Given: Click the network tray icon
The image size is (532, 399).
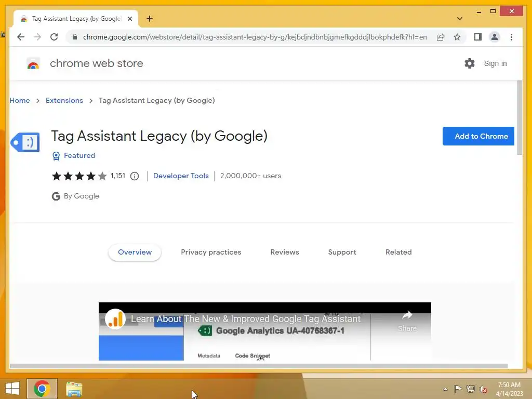Looking at the screenshot, I should point(470,389).
